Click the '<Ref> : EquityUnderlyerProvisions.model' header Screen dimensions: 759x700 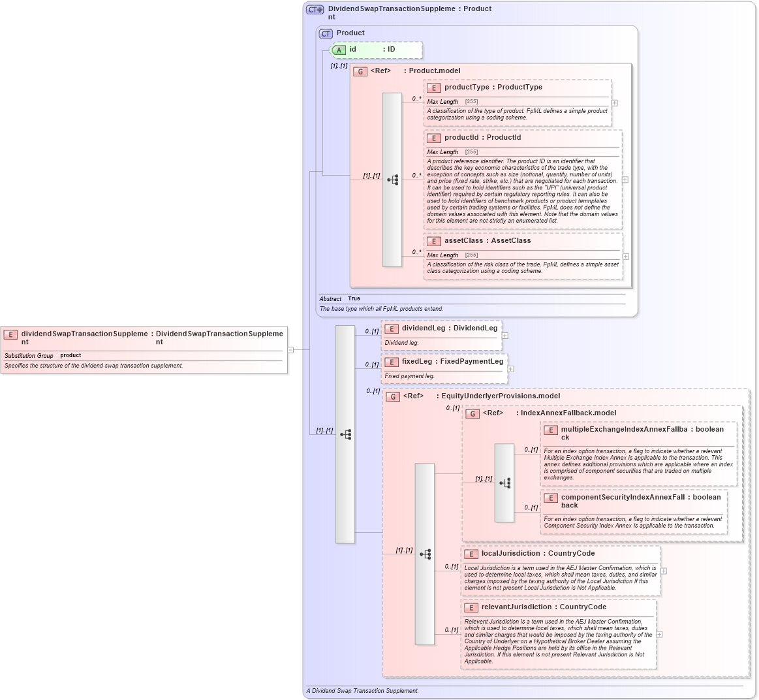[482, 396]
